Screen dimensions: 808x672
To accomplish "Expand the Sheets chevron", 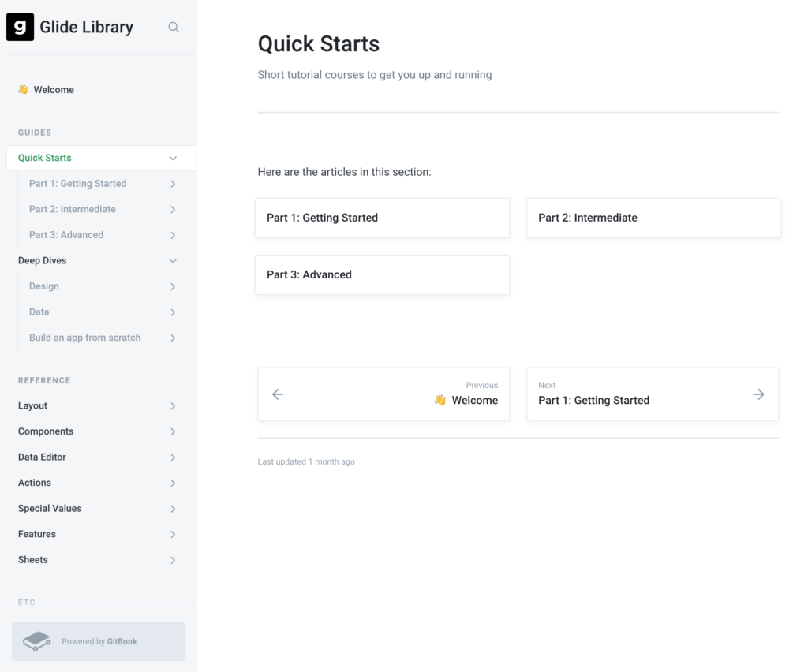I will [x=173, y=560].
